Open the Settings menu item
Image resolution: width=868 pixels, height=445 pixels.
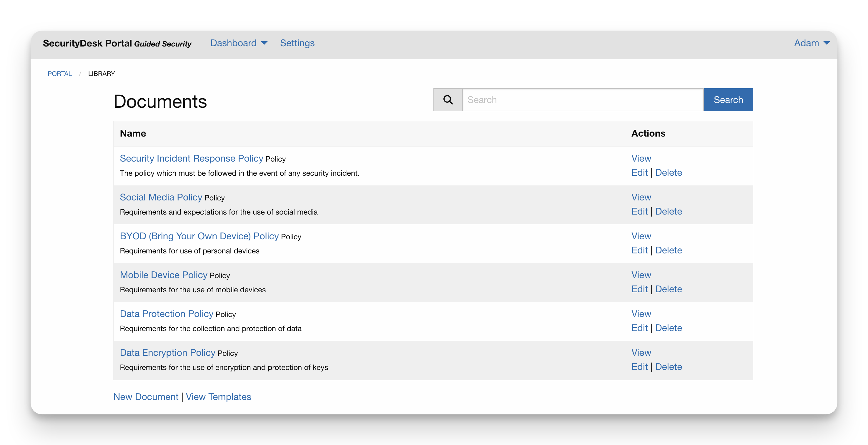297,43
